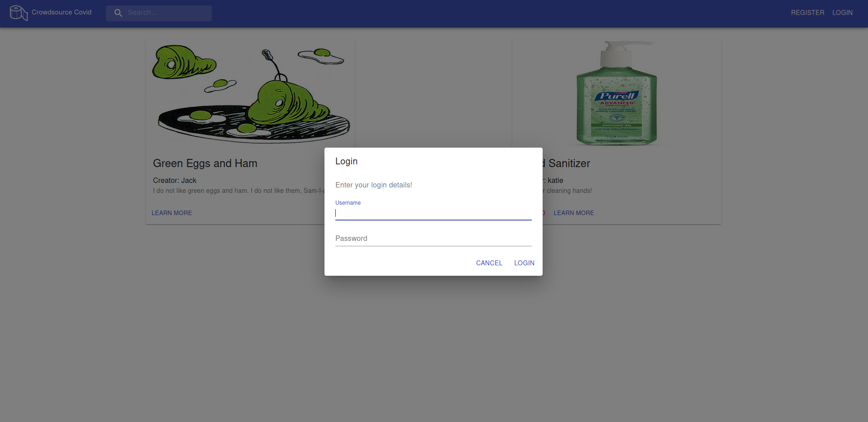868x422 pixels.
Task: Select the Purell sanitizer bottle image
Action: click(616, 93)
